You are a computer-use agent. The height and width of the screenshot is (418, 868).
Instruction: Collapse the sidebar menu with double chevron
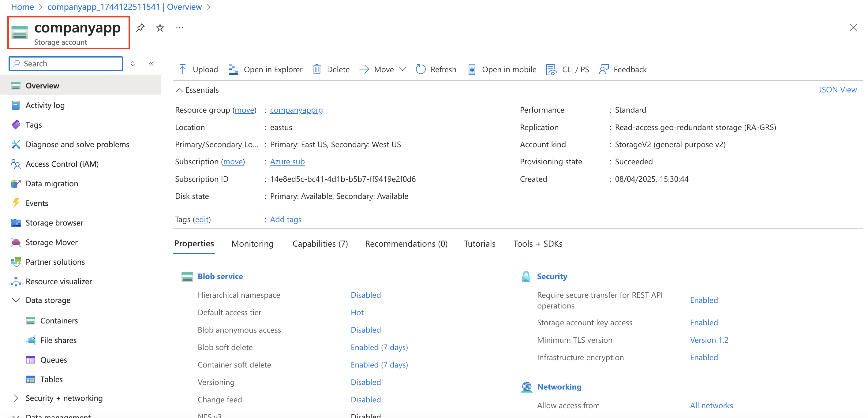pos(151,64)
